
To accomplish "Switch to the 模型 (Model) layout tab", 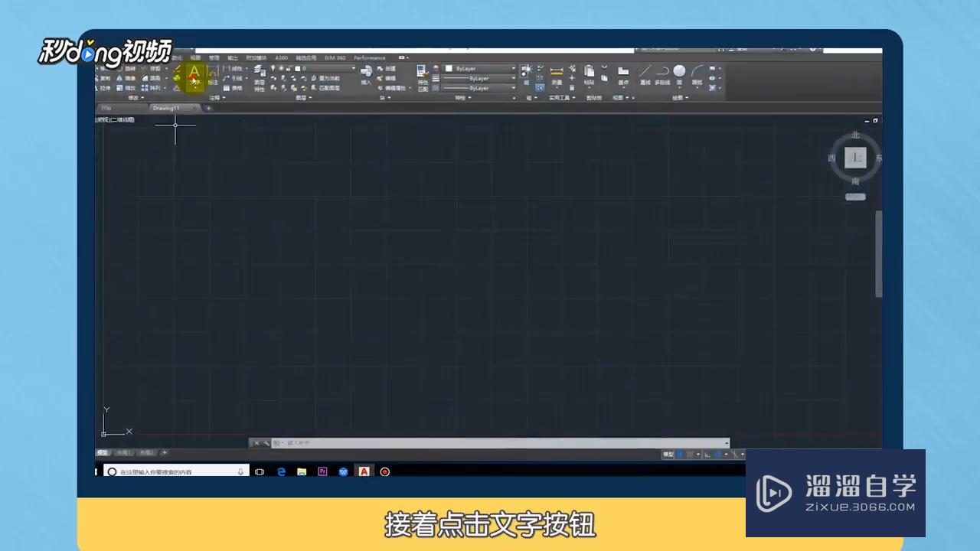I will (x=103, y=452).
